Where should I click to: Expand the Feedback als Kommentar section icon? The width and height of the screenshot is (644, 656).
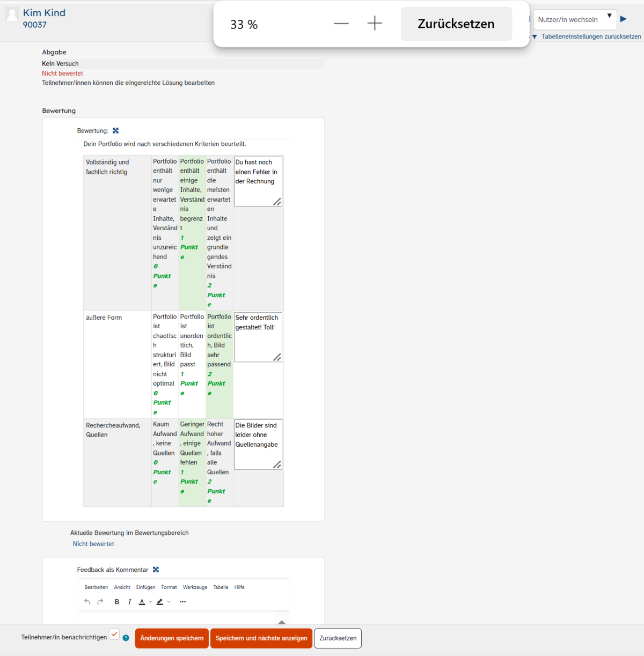156,570
